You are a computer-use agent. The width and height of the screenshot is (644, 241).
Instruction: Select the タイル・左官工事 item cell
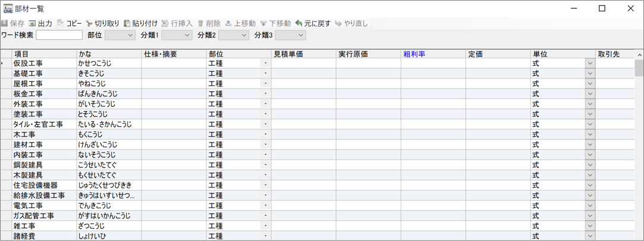click(44, 124)
